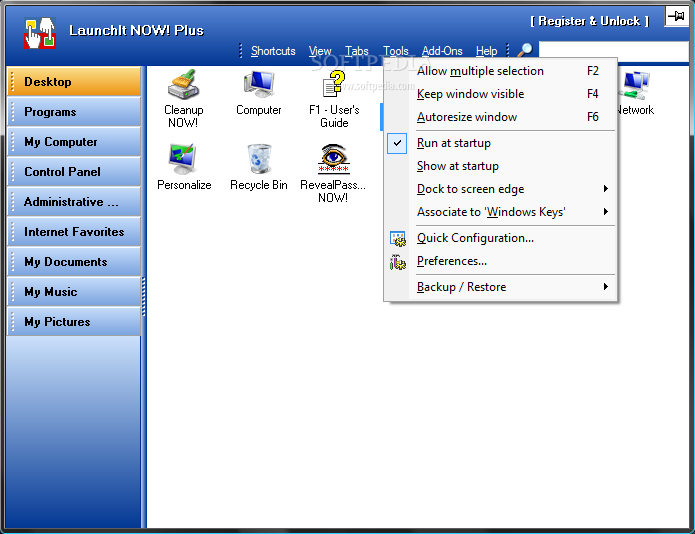Switch to the Control Panel tab
Viewport: 695px width, 534px height.
pyautogui.click(x=74, y=172)
